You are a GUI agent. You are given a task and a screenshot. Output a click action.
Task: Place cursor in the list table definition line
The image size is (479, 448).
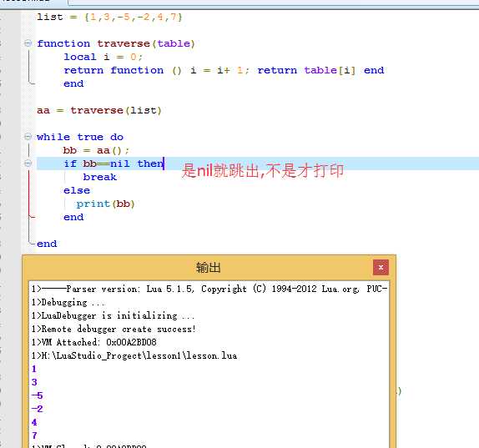coord(109,17)
